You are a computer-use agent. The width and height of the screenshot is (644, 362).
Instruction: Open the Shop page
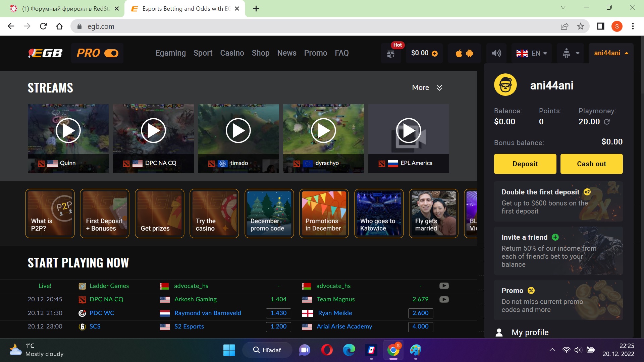261,53
